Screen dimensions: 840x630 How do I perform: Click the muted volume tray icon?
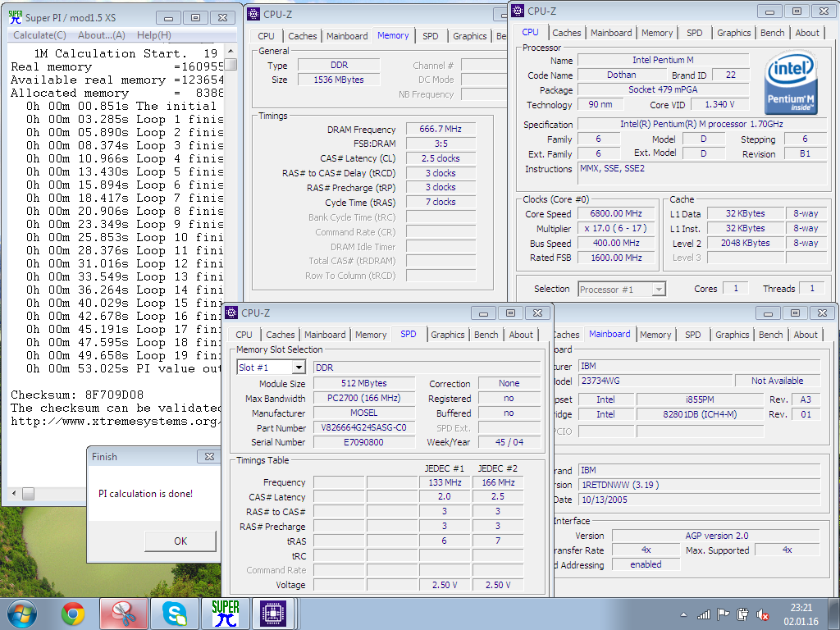click(763, 614)
